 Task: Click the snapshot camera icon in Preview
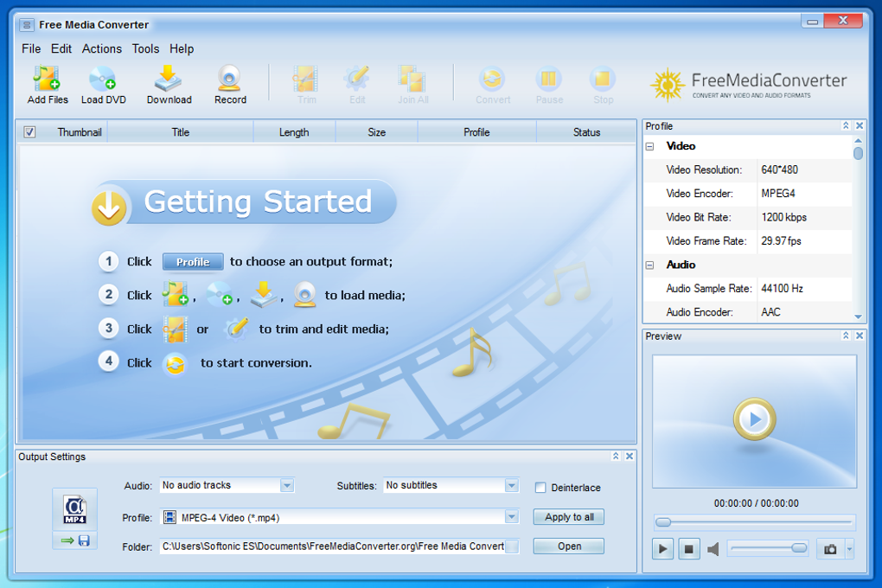tap(830, 549)
